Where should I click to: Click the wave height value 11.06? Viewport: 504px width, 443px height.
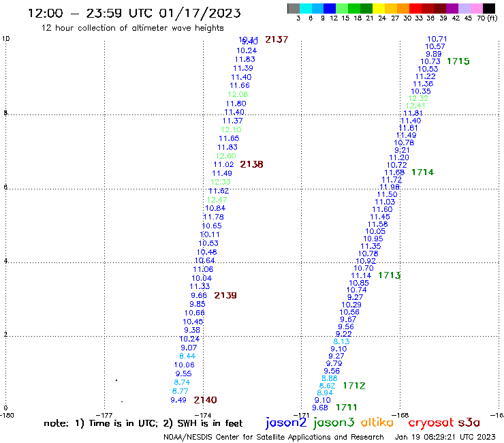click(203, 269)
